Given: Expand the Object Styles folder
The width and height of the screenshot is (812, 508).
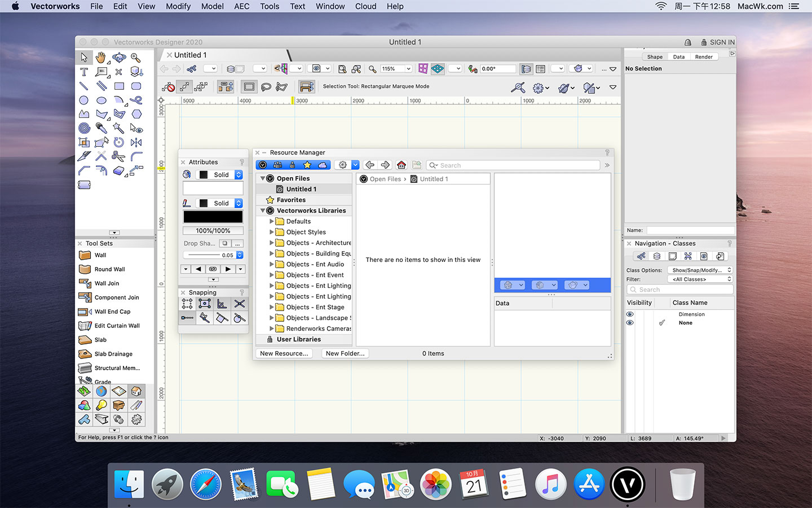Looking at the screenshot, I should 271,232.
